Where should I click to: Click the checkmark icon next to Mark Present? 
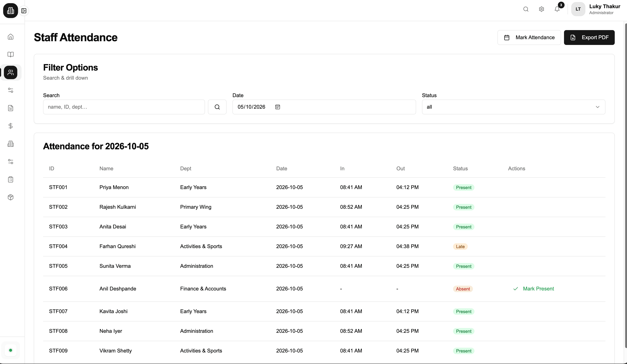[516, 289]
